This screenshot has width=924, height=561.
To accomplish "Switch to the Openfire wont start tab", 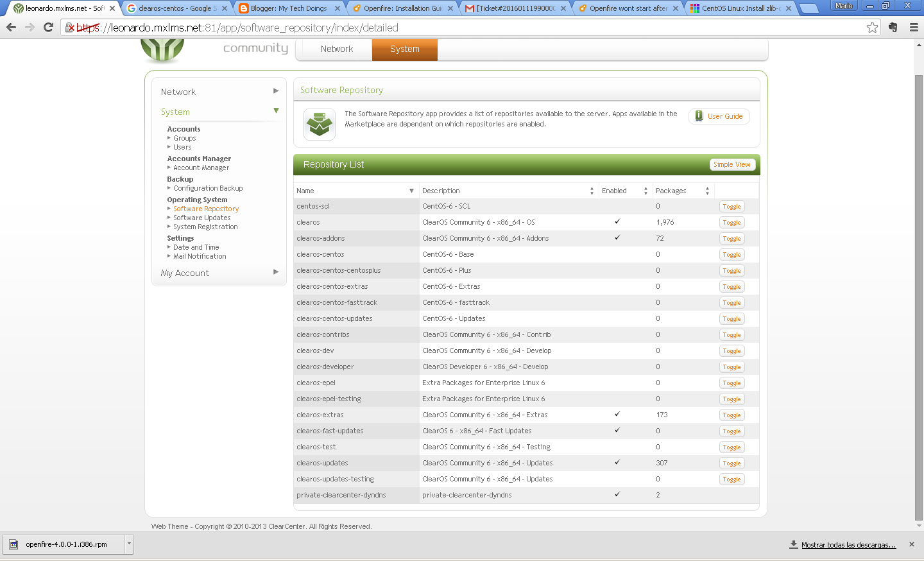I will [628, 8].
